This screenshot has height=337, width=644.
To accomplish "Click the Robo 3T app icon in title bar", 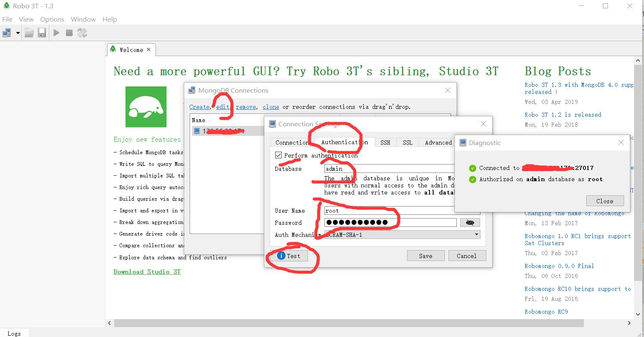I will tap(6, 6).
